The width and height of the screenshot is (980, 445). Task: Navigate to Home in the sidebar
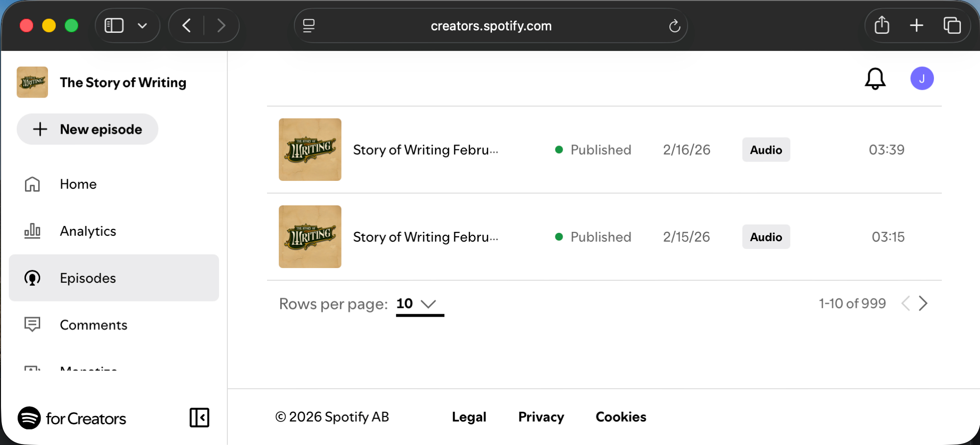click(78, 184)
